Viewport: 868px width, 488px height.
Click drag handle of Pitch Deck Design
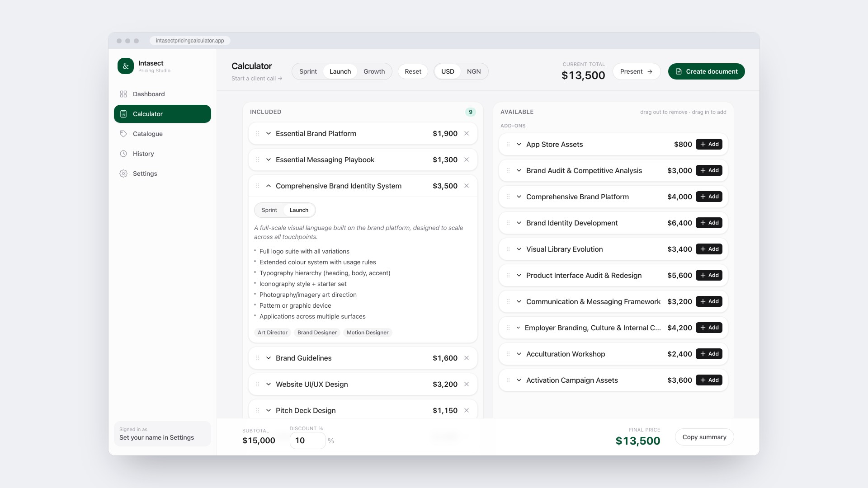[258, 410]
